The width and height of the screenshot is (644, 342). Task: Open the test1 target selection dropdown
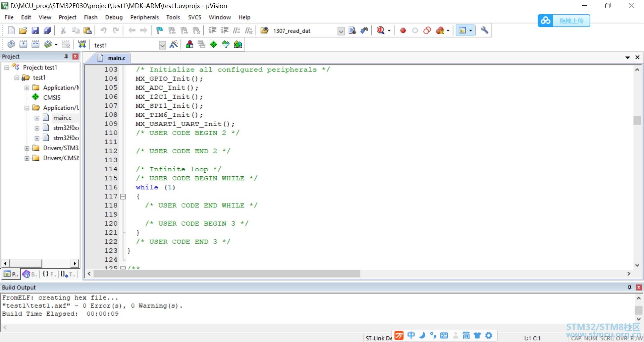(162, 45)
